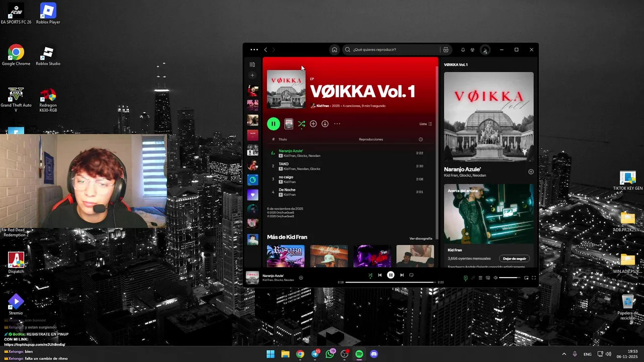The width and height of the screenshot is (644, 362).
Task: Open first album under Más de Kid Fran
Action: tap(285, 256)
